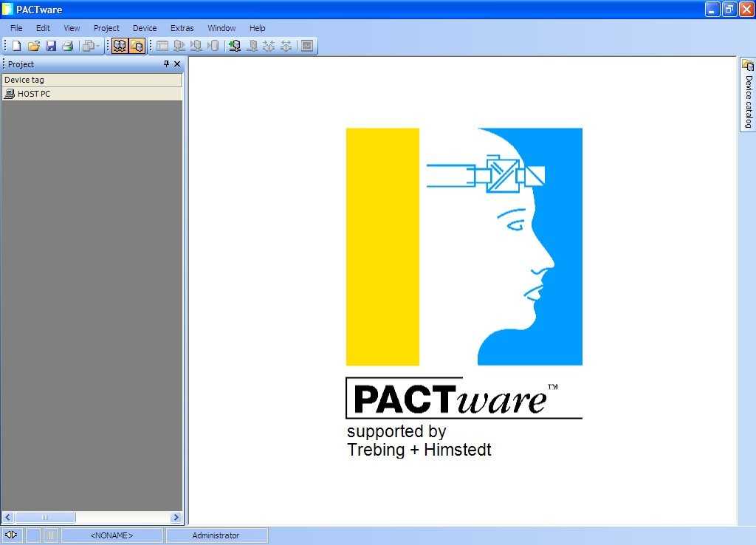The image size is (756, 545).
Task: Open the dropdown arrow beside the overlapping windows icon
Action: click(x=98, y=46)
